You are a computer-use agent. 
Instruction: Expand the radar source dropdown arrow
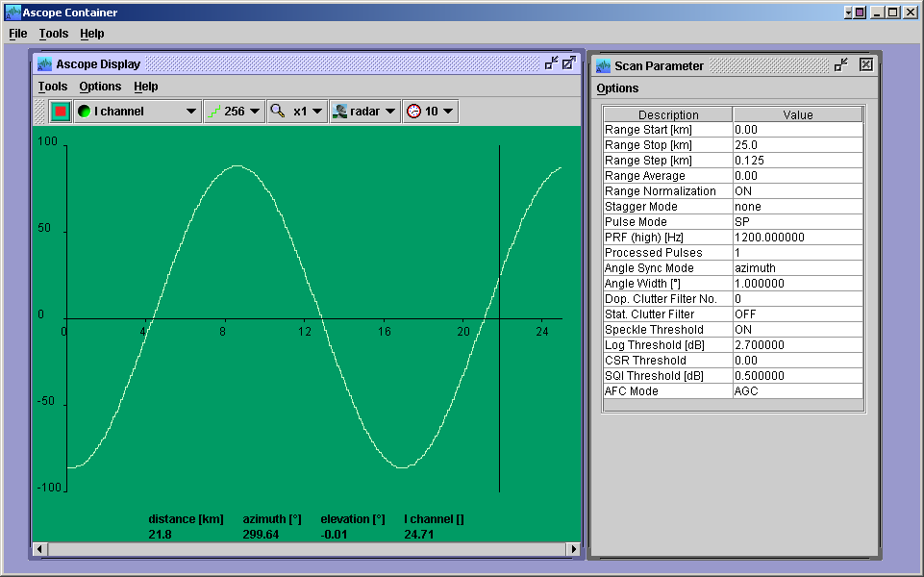pos(390,112)
